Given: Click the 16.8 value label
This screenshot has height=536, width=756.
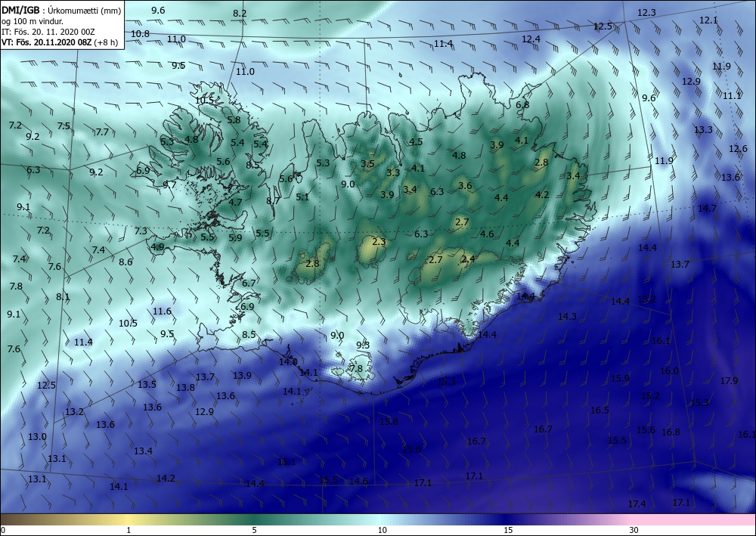Looking at the screenshot, I should tap(671, 432).
